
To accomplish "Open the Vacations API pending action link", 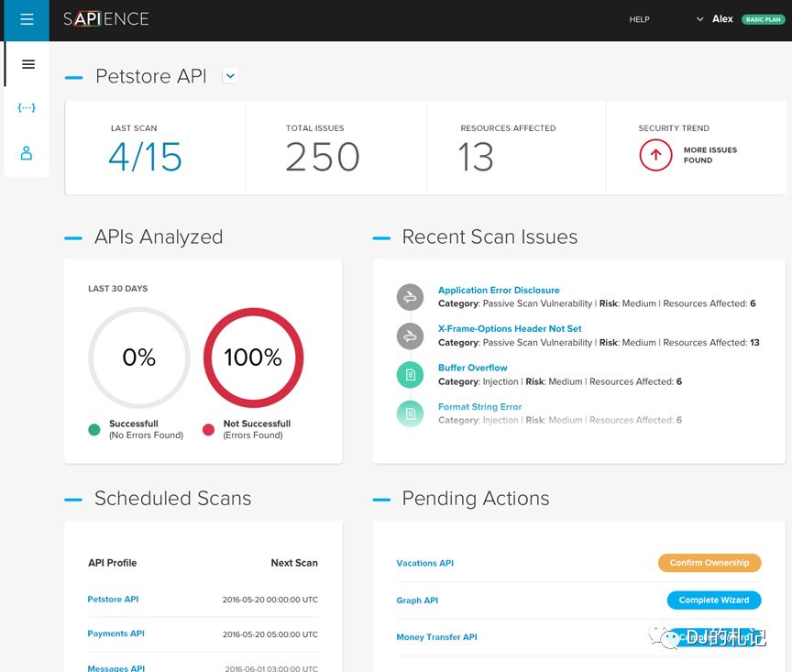I will click(424, 563).
